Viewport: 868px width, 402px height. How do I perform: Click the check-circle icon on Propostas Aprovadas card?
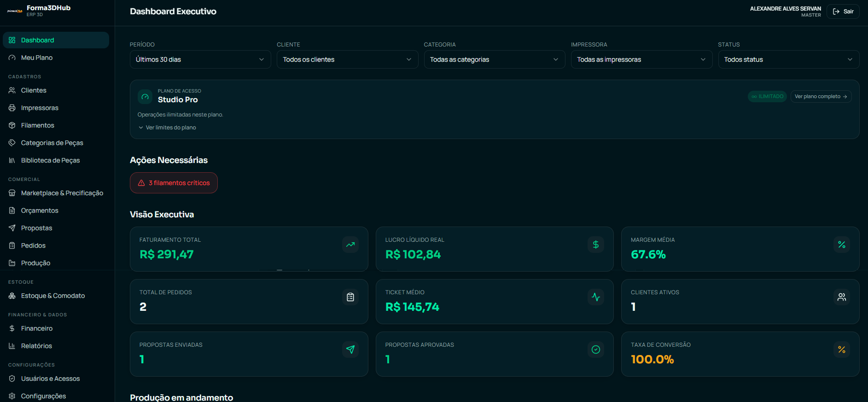[596, 350]
